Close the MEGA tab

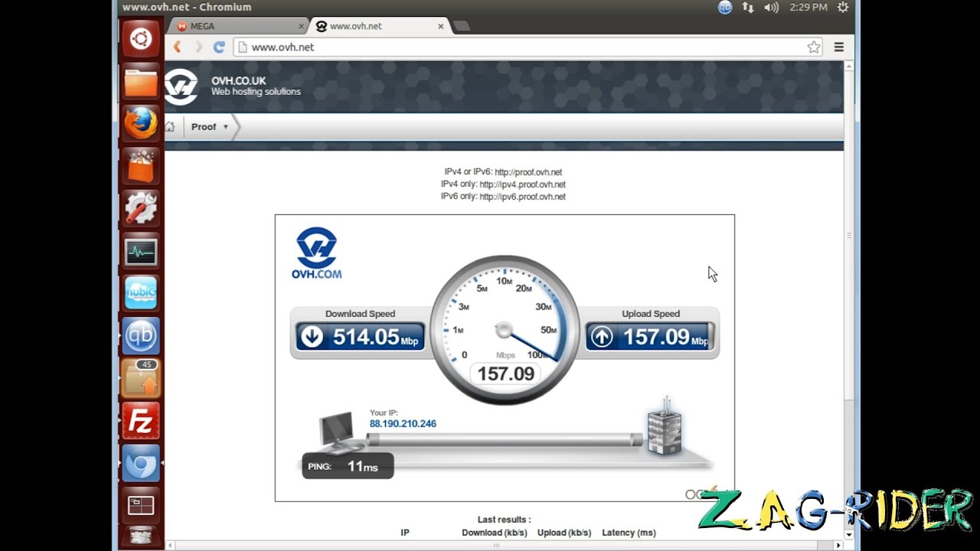(x=301, y=26)
